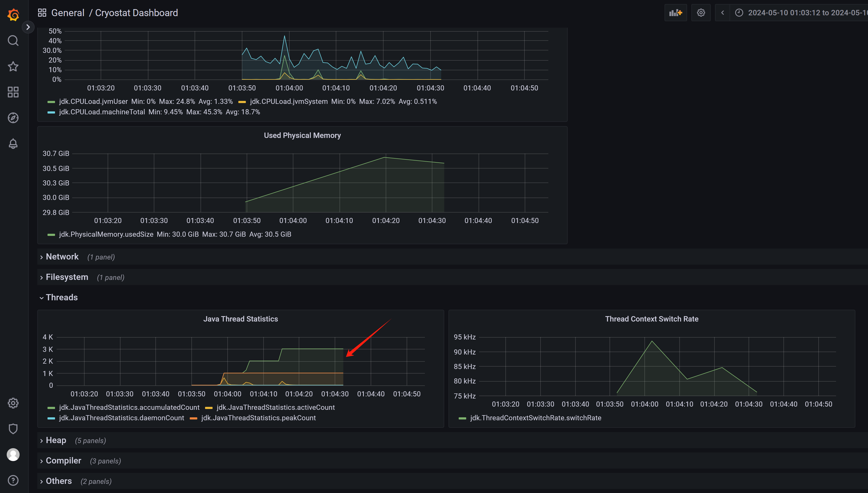Open the search dashboards icon

coord(13,41)
